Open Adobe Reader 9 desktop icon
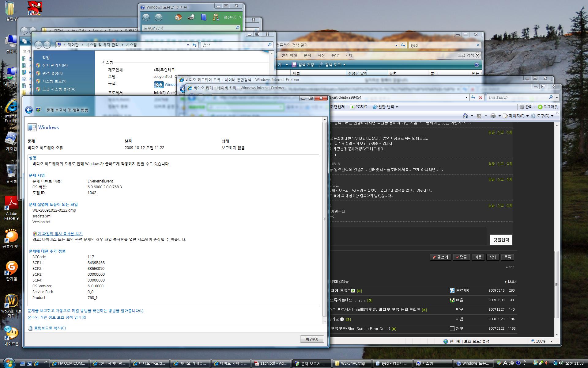Screen dimensions: 588x368 [11, 209]
